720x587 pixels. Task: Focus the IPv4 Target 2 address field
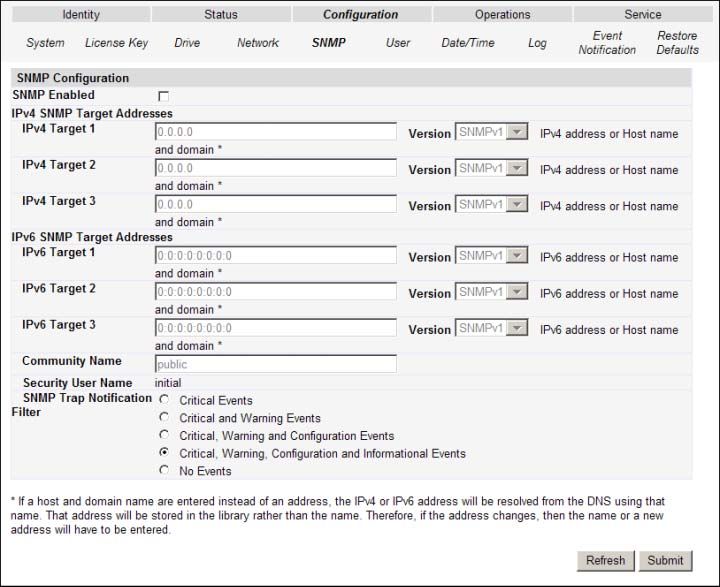click(x=276, y=168)
